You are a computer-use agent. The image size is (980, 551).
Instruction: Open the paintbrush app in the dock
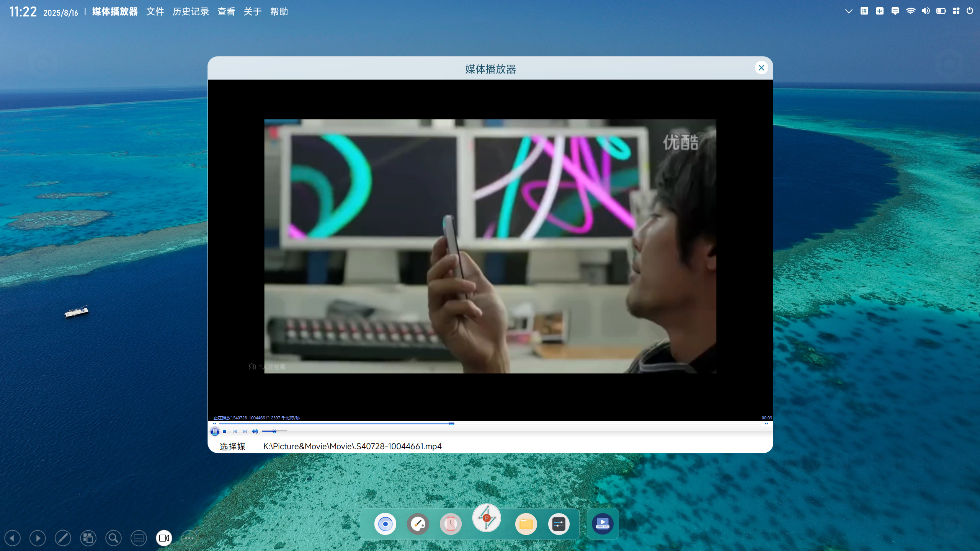coord(418,524)
